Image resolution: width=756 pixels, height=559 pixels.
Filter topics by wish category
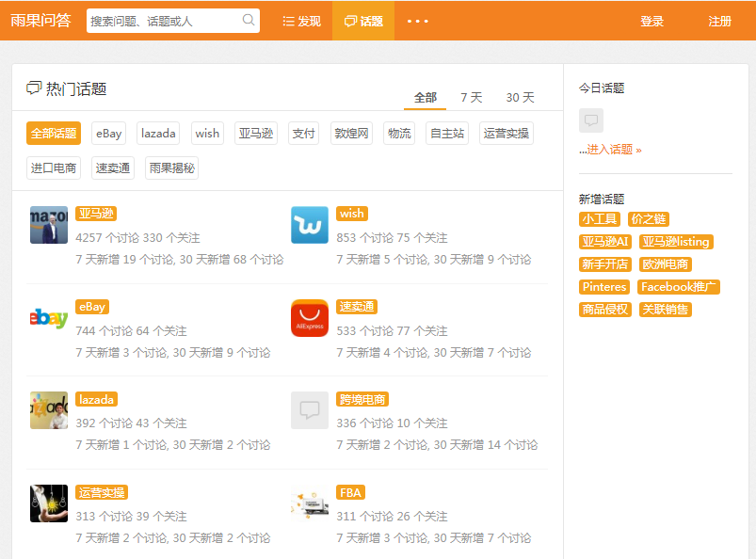[207, 134]
